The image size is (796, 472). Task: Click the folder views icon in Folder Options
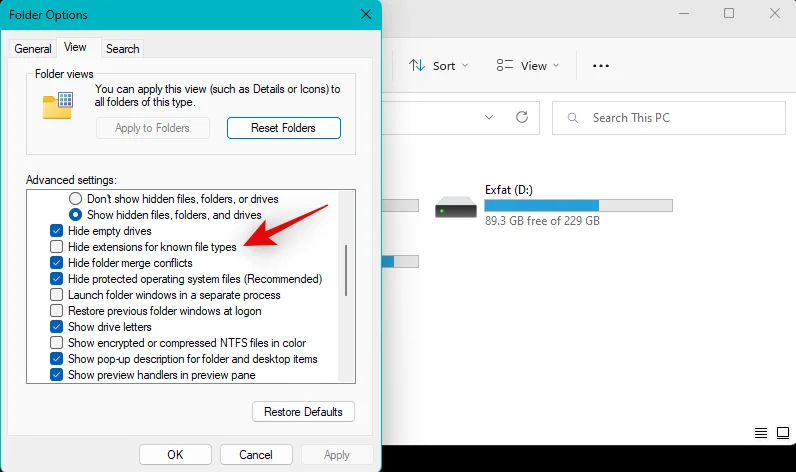[57, 106]
